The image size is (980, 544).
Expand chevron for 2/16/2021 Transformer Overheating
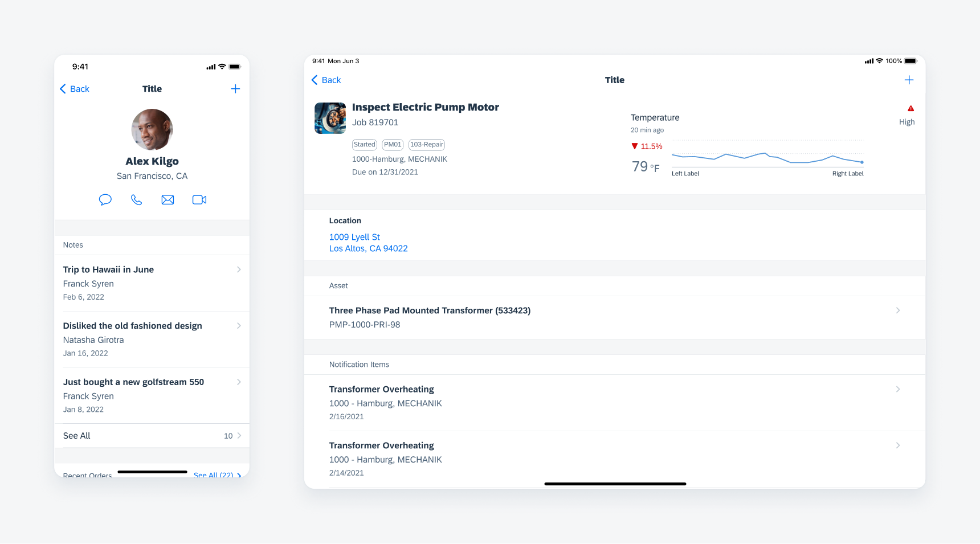click(898, 389)
